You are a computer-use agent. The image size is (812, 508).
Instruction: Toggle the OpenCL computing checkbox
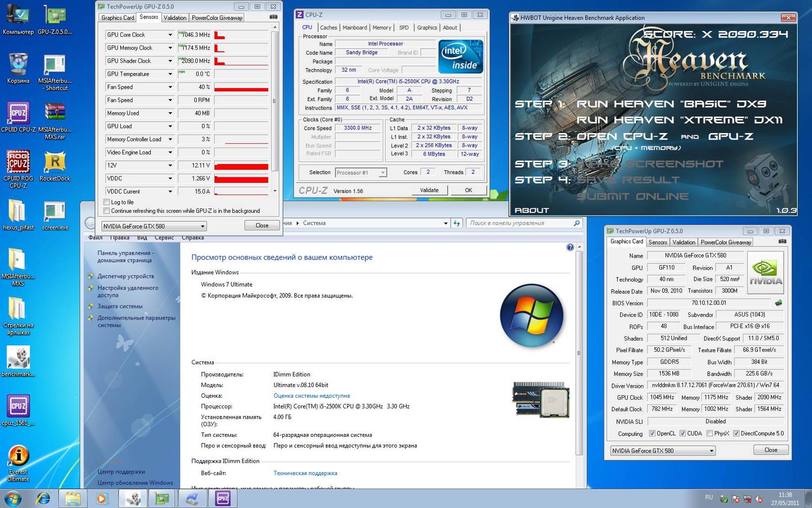(652, 433)
